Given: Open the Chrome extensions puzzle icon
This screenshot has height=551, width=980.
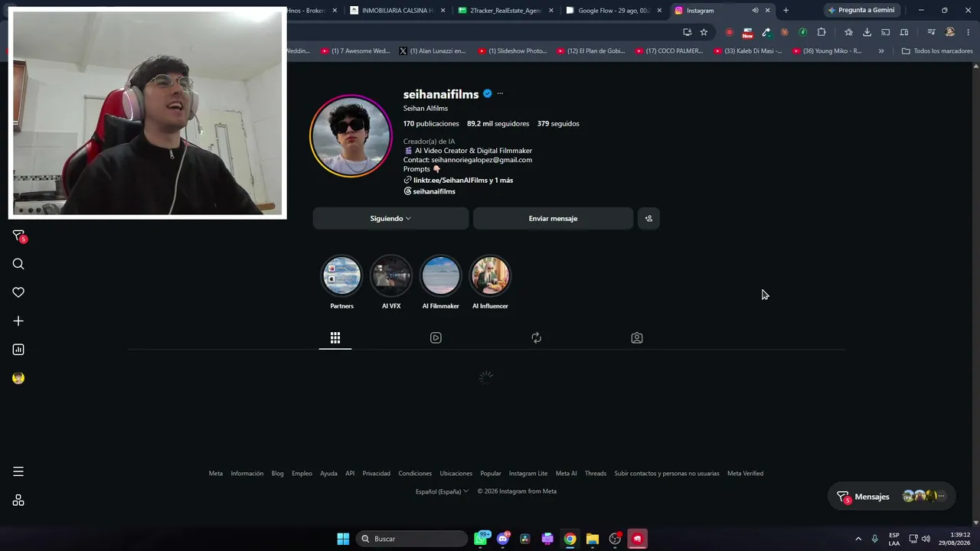Looking at the screenshot, I should click(x=822, y=32).
